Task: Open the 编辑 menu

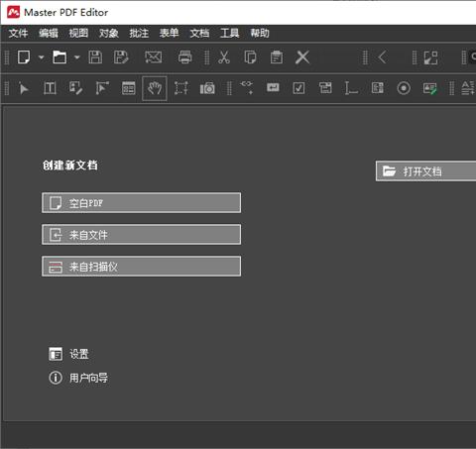Action: pyautogui.click(x=49, y=33)
